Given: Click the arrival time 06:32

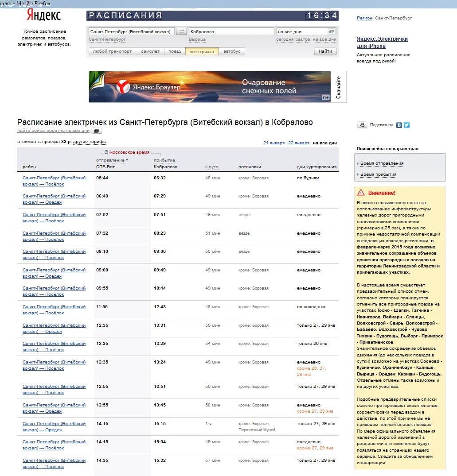Looking at the screenshot, I should [160, 178].
